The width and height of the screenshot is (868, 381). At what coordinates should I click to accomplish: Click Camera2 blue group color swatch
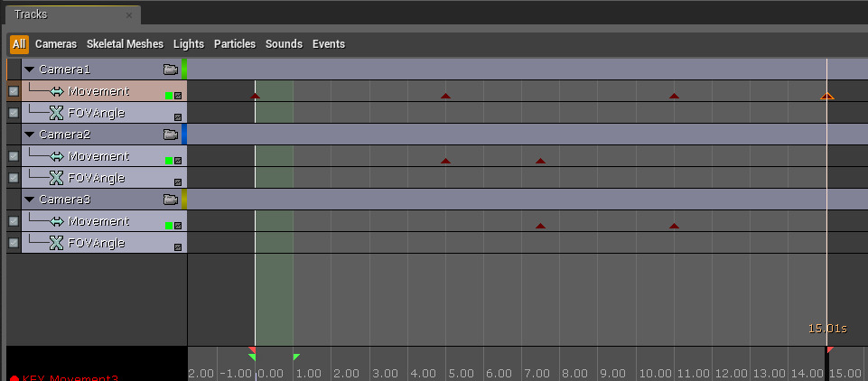click(184, 135)
